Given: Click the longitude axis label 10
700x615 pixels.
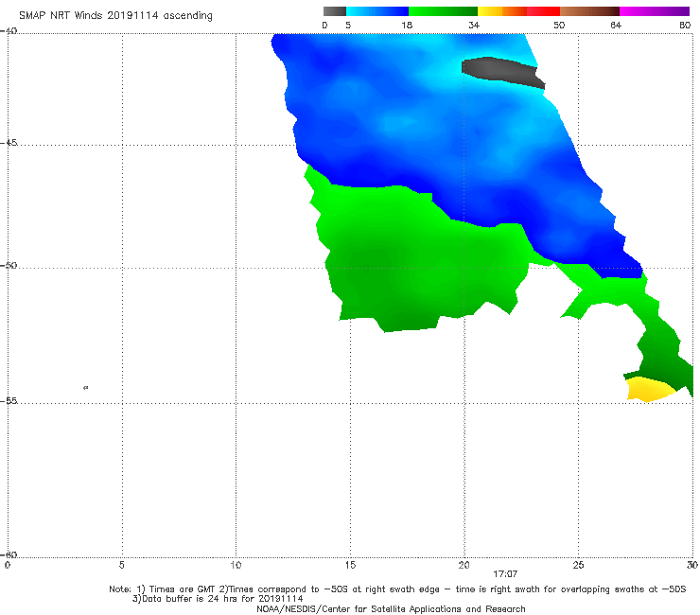Looking at the screenshot, I should click(x=236, y=566).
